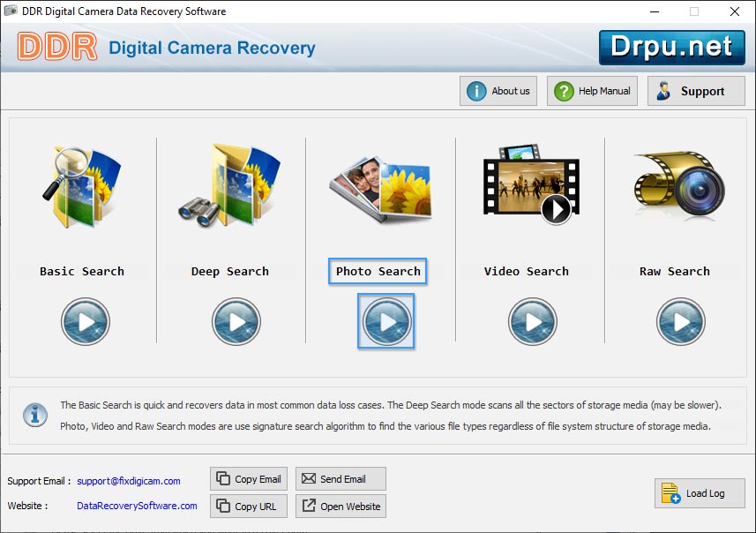Click the Photo Search photos stack icon
Screen dimensions: 756x533
click(381, 189)
